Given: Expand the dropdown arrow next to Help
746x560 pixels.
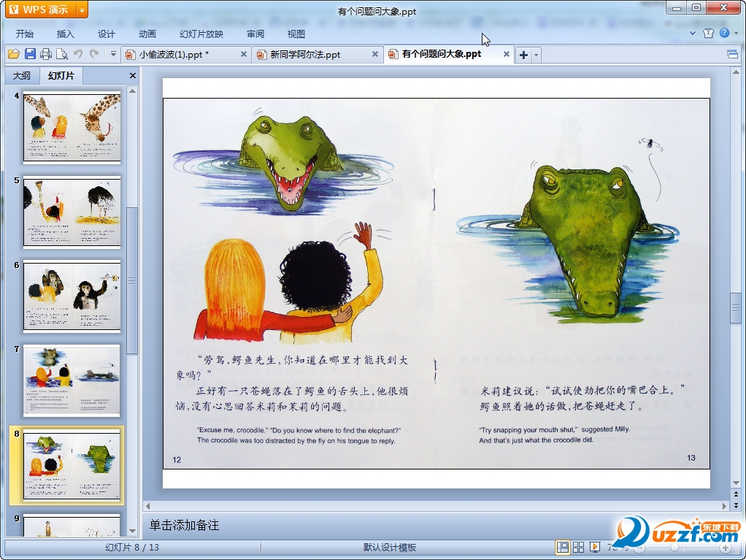Looking at the screenshot, I should click(737, 34).
